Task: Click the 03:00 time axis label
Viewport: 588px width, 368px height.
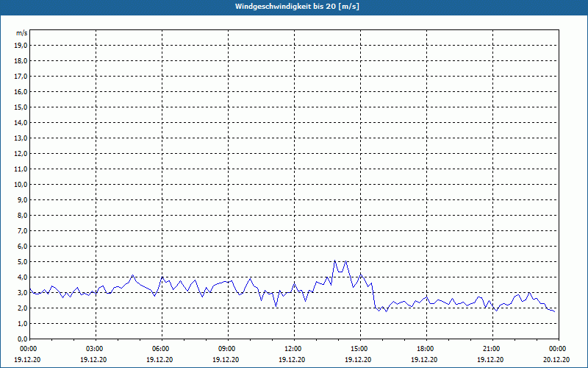Action: pyautogui.click(x=96, y=349)
